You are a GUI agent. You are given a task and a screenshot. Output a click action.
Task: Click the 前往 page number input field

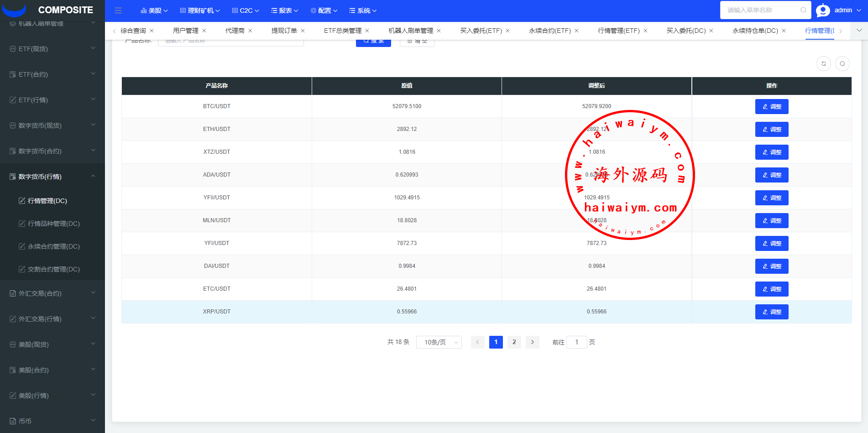click(576, 342)
